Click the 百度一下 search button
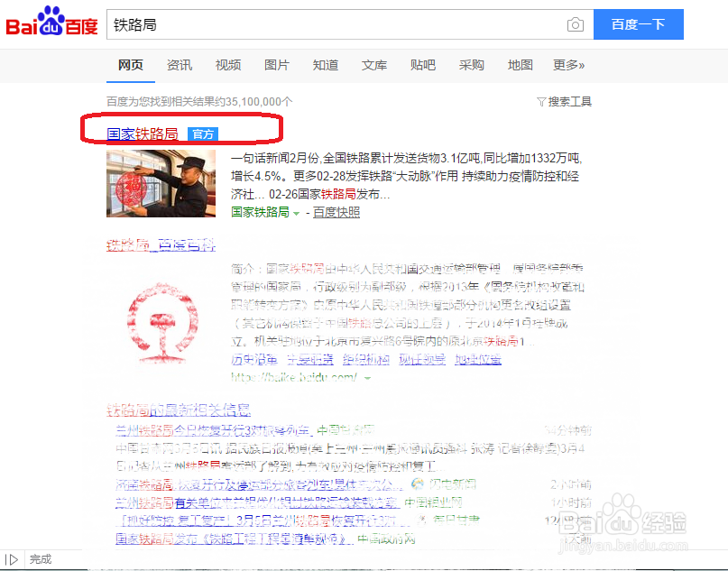The width and height of the screenshot is (728, 571). (x=639, y=24)
